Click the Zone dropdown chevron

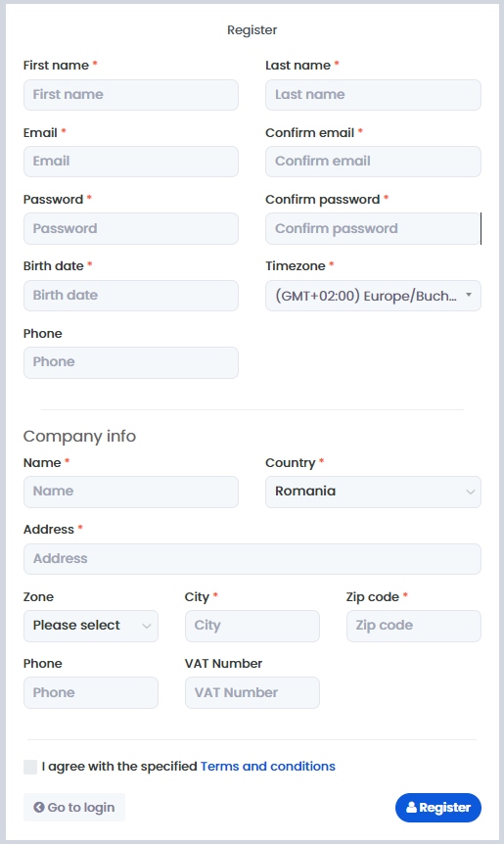point(146,626)
